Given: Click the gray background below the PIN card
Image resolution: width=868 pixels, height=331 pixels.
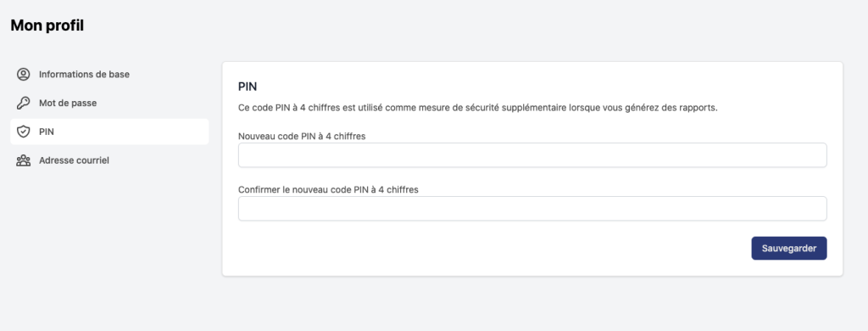Looking at the screenshot, I should click(532, 304).
